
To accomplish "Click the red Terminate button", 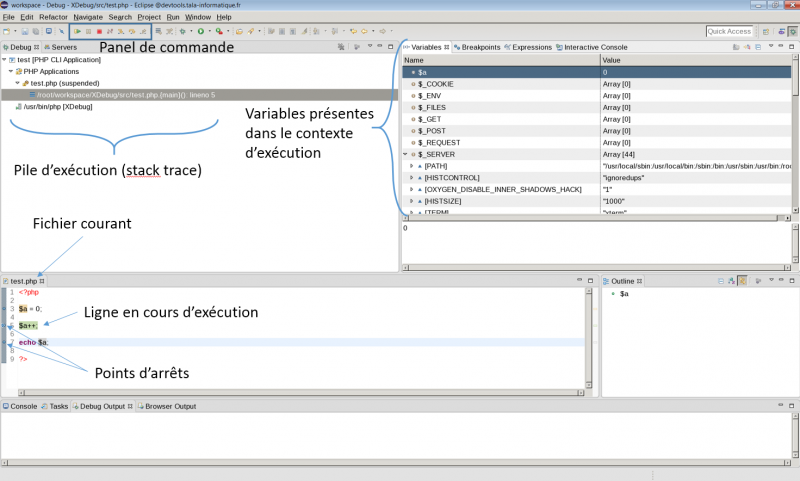I will coord(99,31).
